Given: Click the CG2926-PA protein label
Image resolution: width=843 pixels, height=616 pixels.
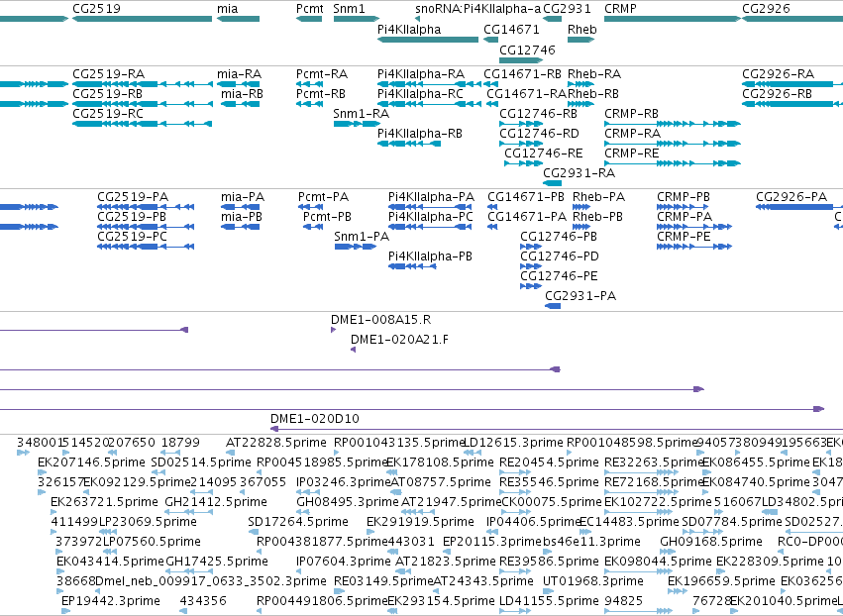Looking at the screenshot, I should (791, 197).
